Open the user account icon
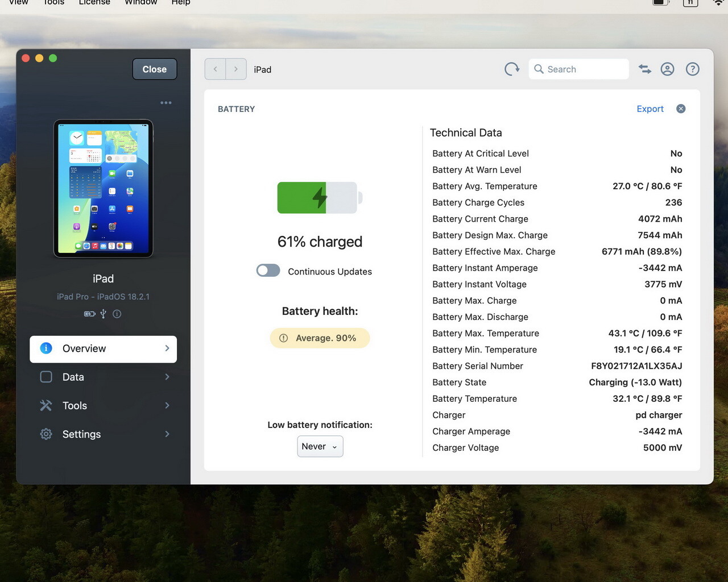Screen dimensions: 728x582 click(x=668, y=69)
